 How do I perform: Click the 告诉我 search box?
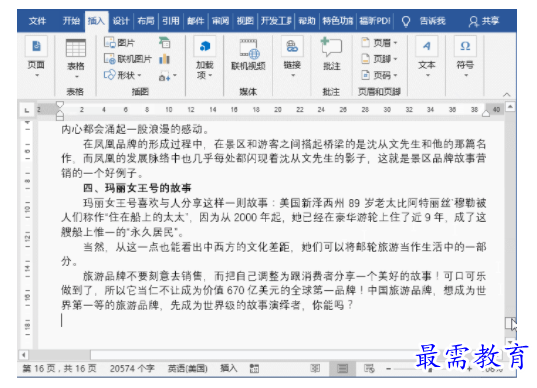coord(433,21)
